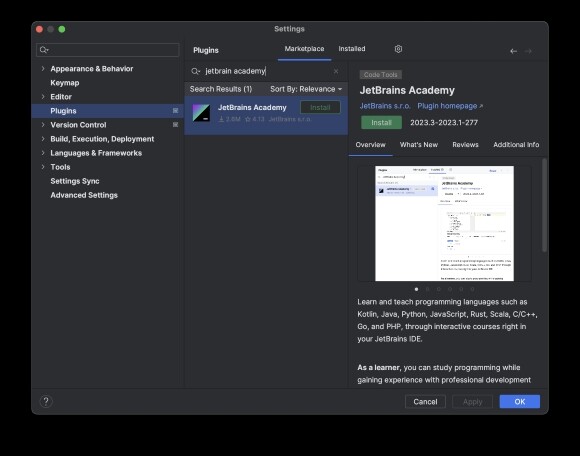Switch to the Marketplace tab

tap(304, 49)
